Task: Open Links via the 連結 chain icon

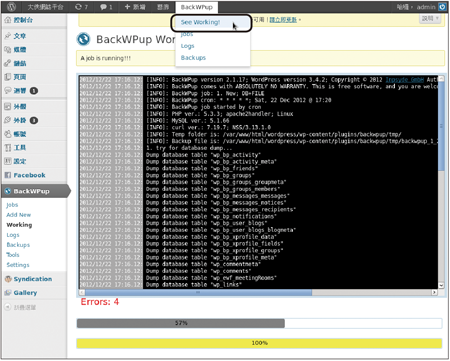Action: click(8, 63)
